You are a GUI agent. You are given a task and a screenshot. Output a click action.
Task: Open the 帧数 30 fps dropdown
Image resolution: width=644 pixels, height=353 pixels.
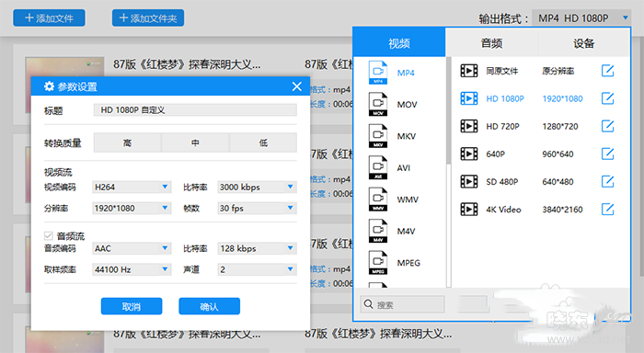click(x=257, y=208)
